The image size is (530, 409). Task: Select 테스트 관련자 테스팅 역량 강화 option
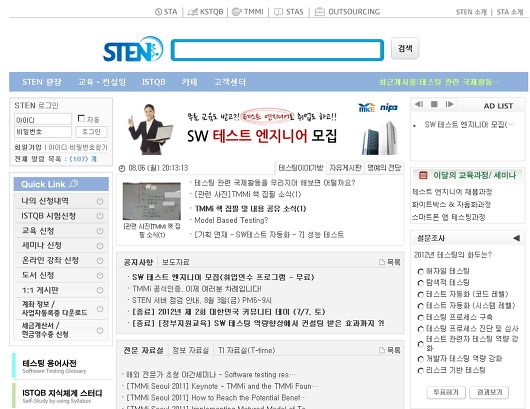[x=420, y=344]
